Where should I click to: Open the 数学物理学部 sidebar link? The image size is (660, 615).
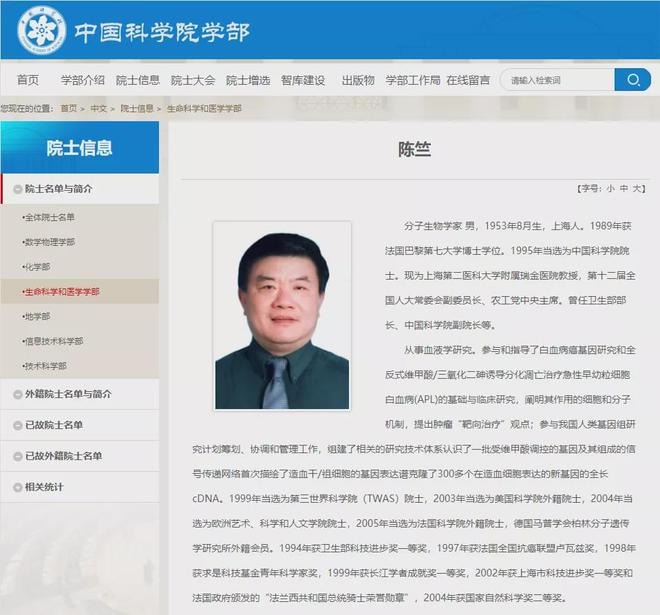48,242
